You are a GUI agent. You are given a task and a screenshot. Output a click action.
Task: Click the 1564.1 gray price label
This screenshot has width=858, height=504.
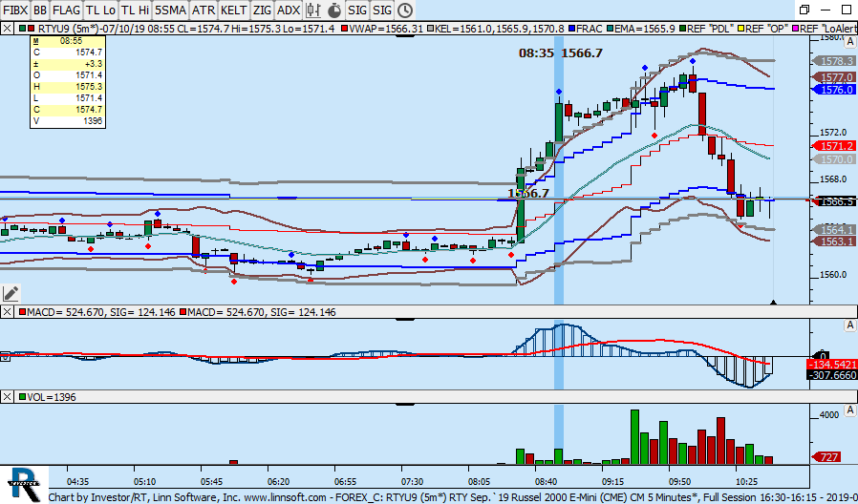pyautogui.click(x=834, y=230)
